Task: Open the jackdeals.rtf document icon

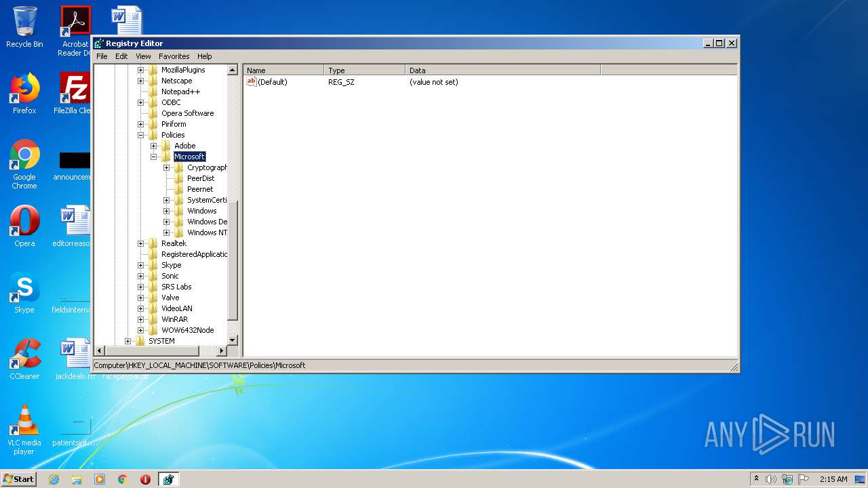Action: click(x=75, y=359)
